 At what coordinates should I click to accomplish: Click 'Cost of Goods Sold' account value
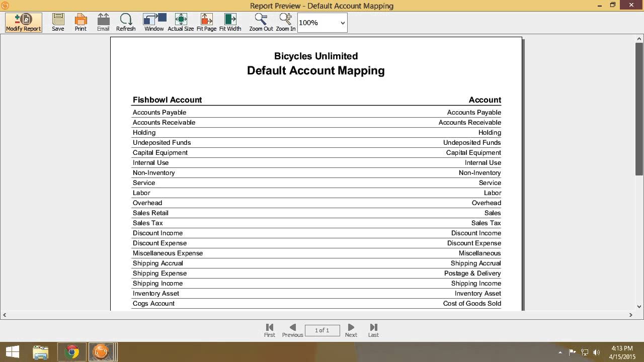click(x=472, y=304)
